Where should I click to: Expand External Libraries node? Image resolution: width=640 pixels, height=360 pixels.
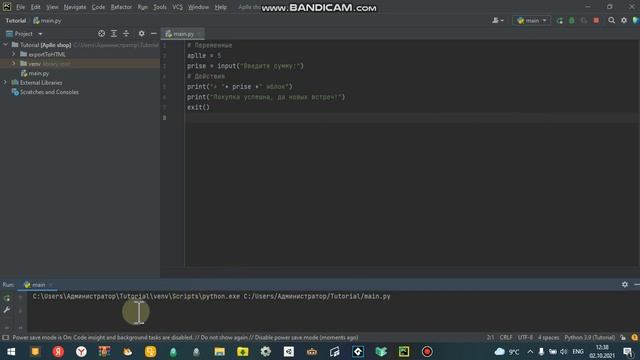(6, 82)
